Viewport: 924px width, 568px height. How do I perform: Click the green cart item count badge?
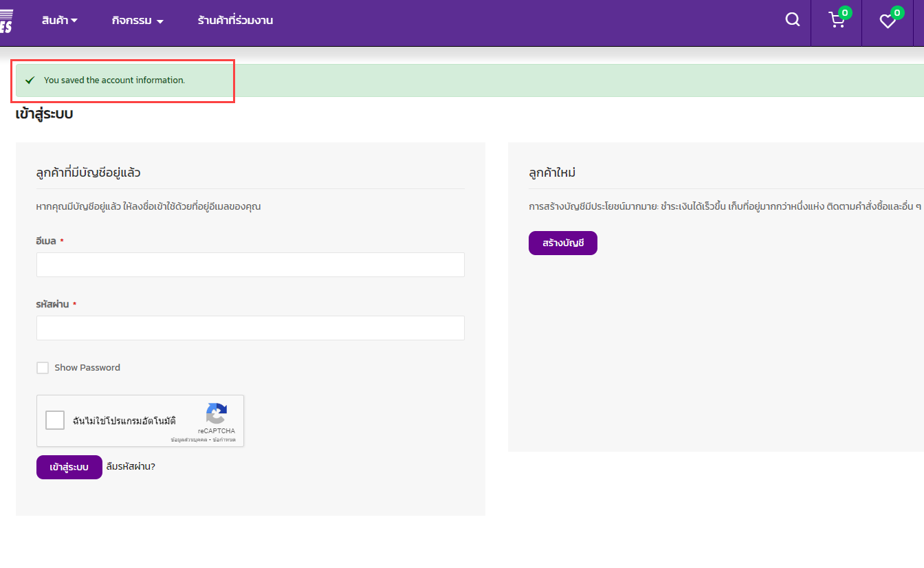point(845,12)
